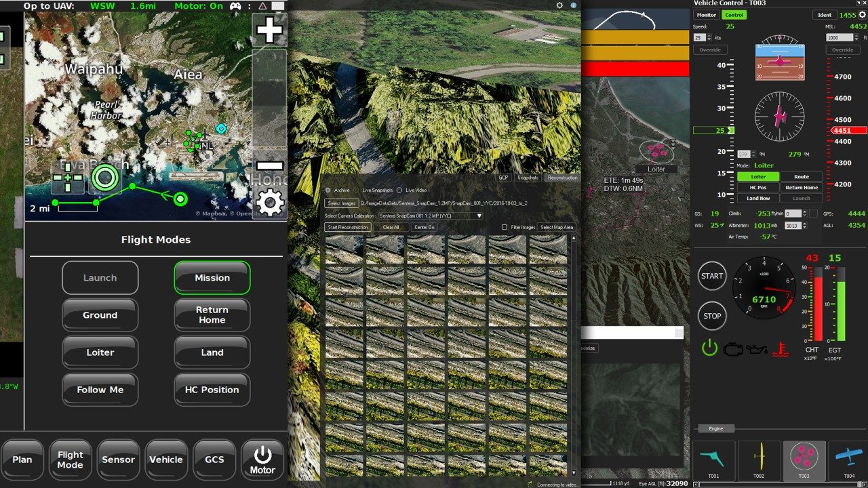Enable the Filter Images checkbox
This screenshot has width=868, height=488.
[x=505, y=227]
